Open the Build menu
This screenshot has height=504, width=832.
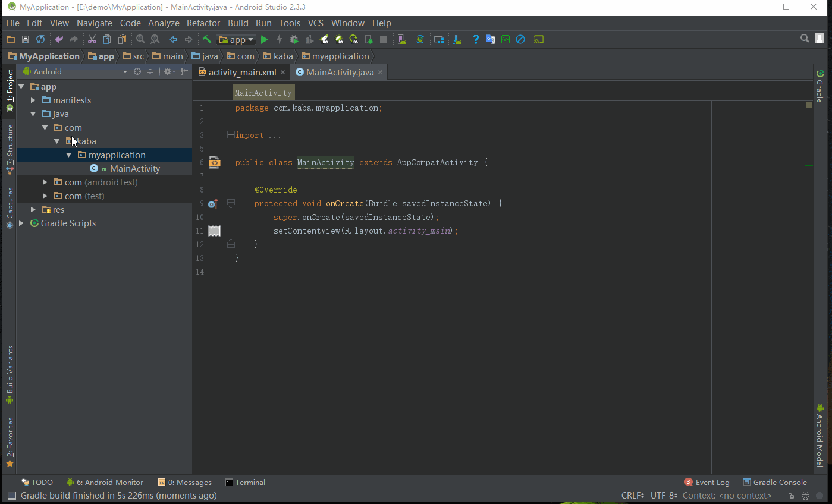(238, 23)
